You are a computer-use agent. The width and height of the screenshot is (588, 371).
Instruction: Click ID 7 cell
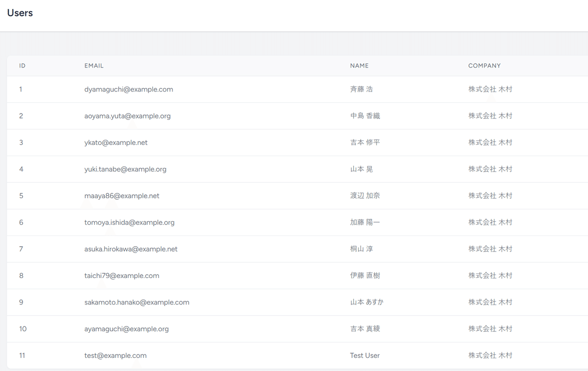tap(21, 249)
